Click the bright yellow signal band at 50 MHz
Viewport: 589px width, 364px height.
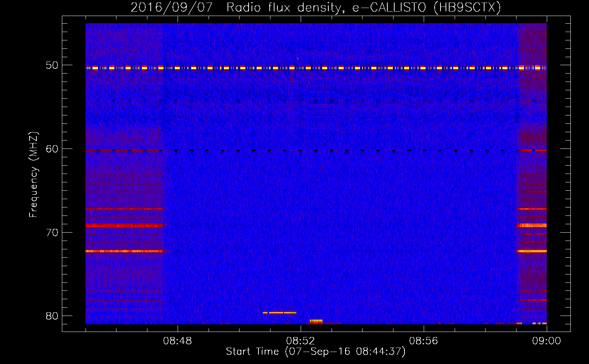pyautogui.click(x=316, y=68)
